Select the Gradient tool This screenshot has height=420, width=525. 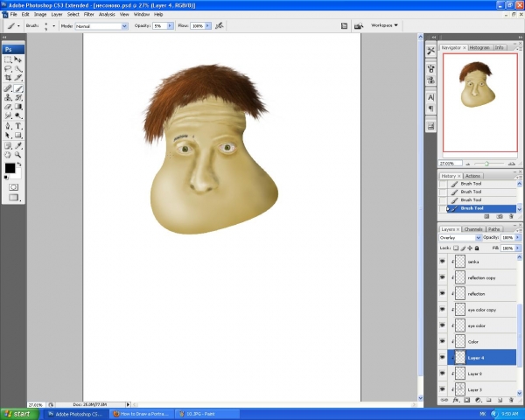pos(18,107)
